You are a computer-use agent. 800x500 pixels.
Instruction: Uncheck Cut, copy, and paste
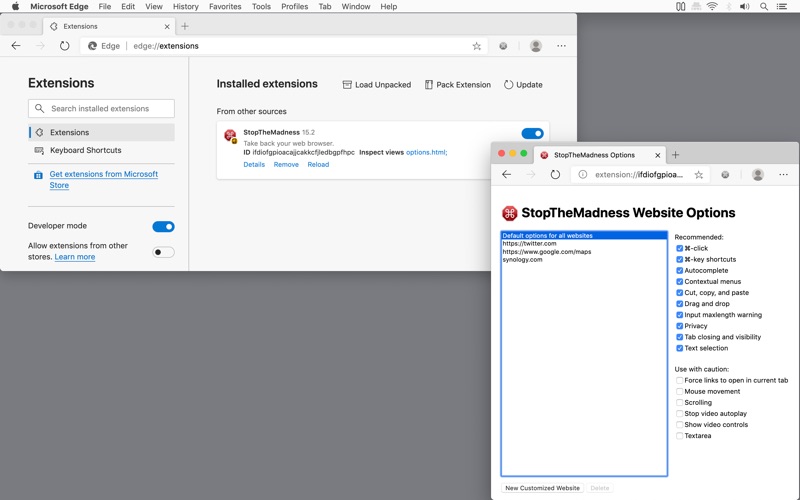(680, 293)
